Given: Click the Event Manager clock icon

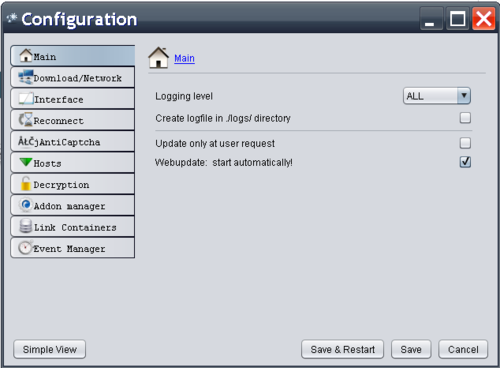Looking at the screenshot, I should 26,248.
